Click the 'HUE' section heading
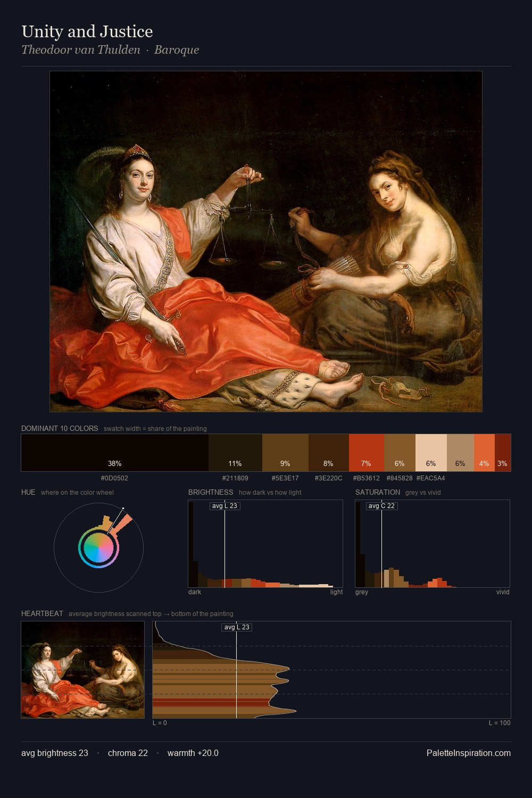 click(x=28, y=493)
